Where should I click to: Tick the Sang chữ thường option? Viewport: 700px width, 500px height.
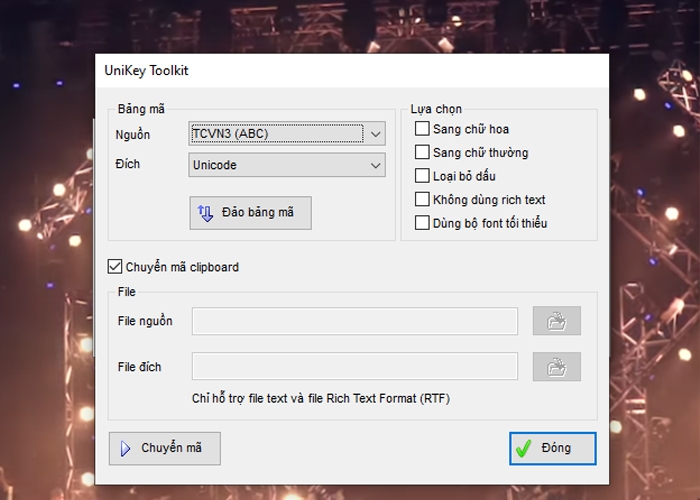(422, 153)
